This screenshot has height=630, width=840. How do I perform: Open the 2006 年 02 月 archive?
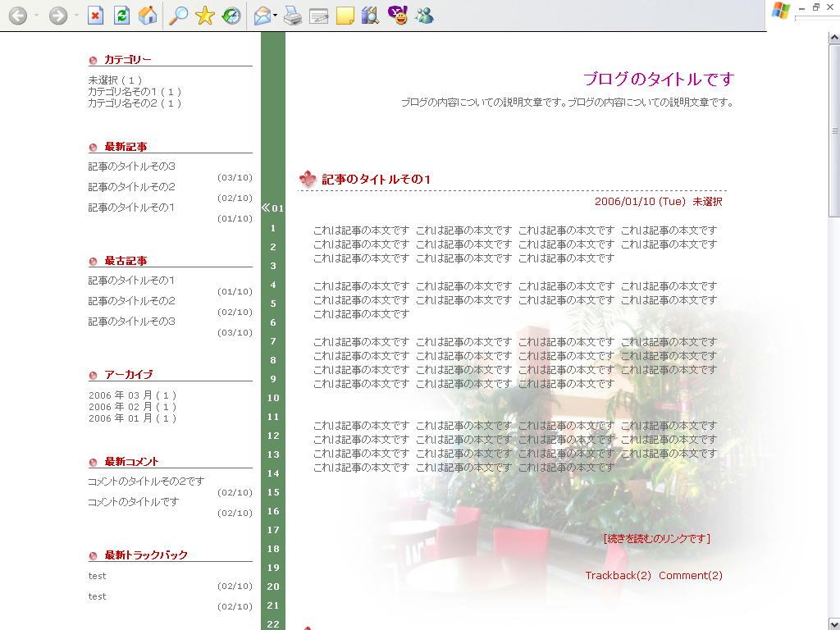click(x=132, y=407)
